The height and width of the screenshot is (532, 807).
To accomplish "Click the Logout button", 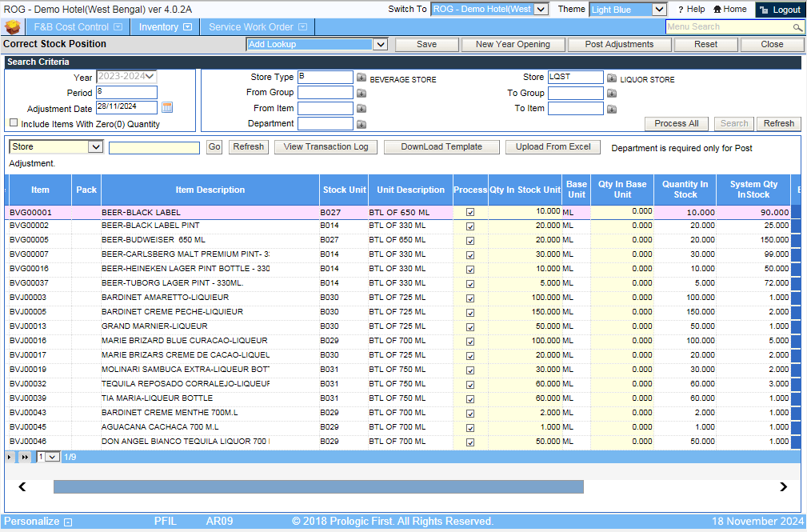I will click(781, 10).
